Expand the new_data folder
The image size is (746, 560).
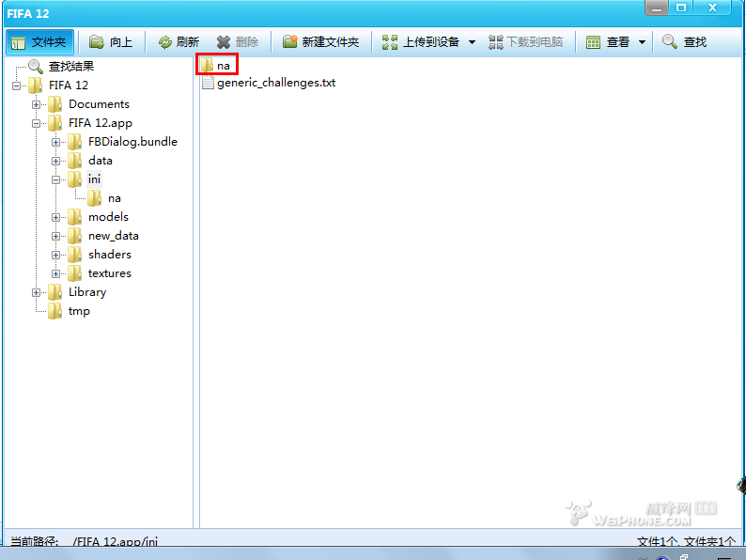coord(55,236)
